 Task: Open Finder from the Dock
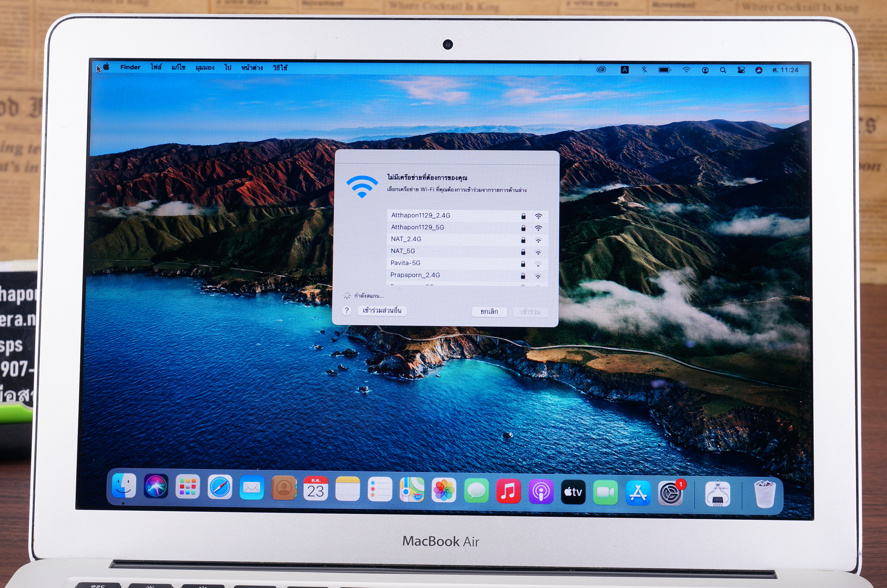click(124, 486)
